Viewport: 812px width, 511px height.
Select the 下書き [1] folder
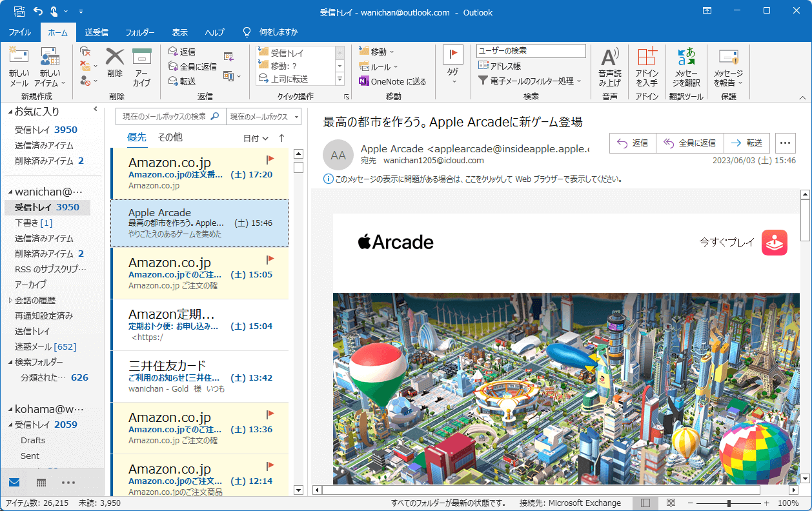coord(34,223)
